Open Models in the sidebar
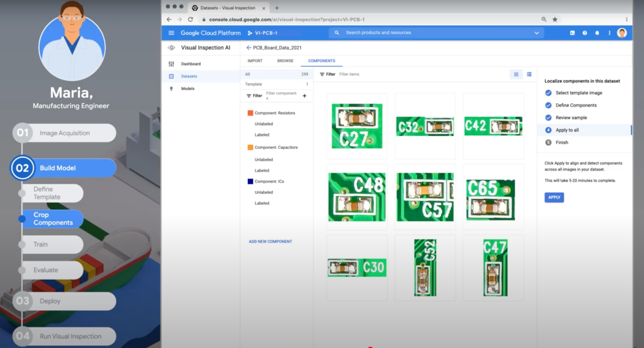The image size is (644, 348). pos(188,89)
